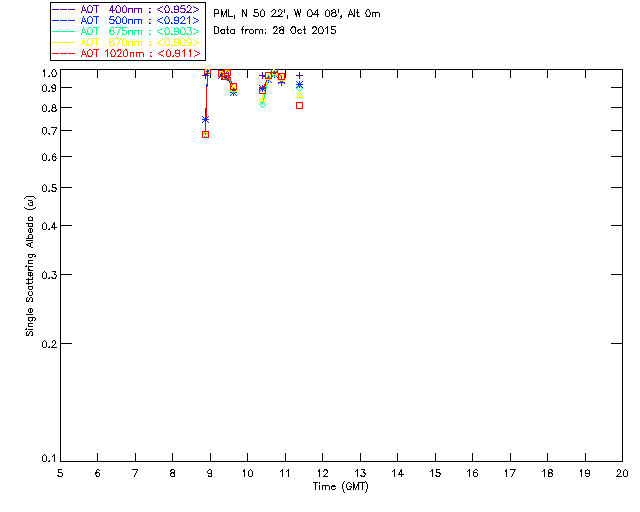This screenshot has width=640, height=512.
Task: Click the blue asterisk marker after hour 11
Action: 299,85
